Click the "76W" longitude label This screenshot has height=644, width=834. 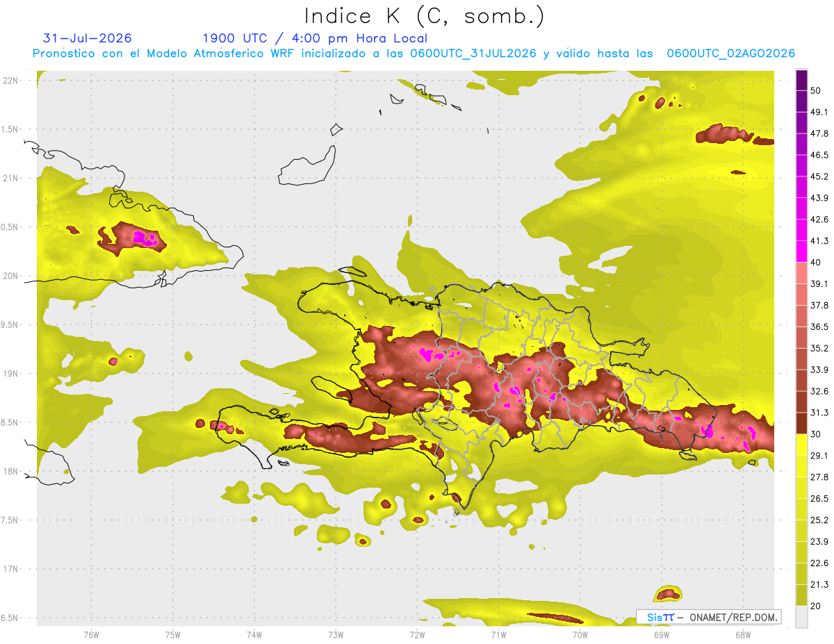point(91,634)
